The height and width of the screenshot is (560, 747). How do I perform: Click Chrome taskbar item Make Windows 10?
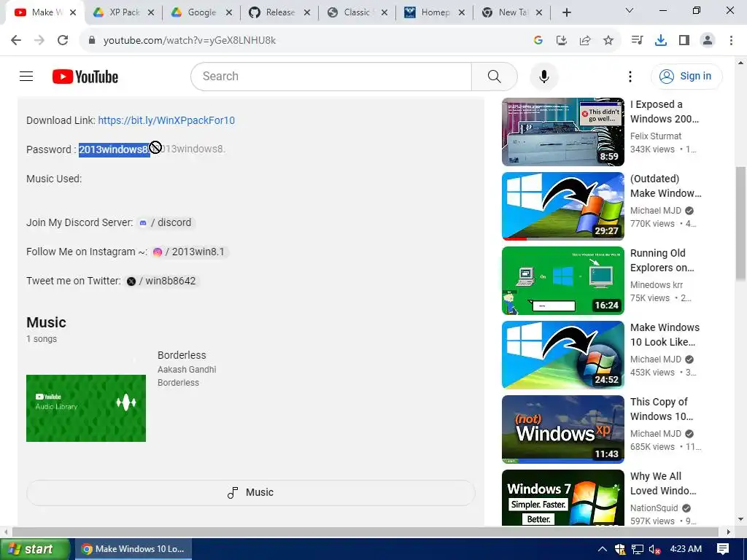point(133,549)
